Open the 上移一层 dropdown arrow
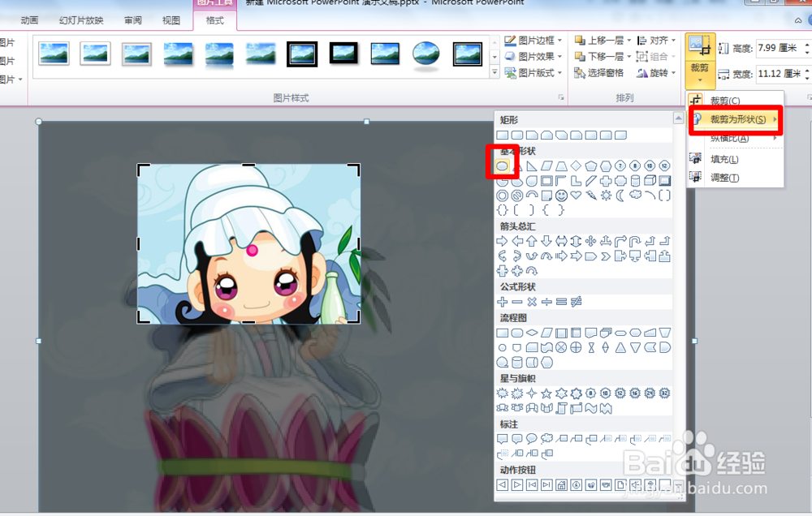This screenshot has width=812, height=516. (x=629, y=41)
